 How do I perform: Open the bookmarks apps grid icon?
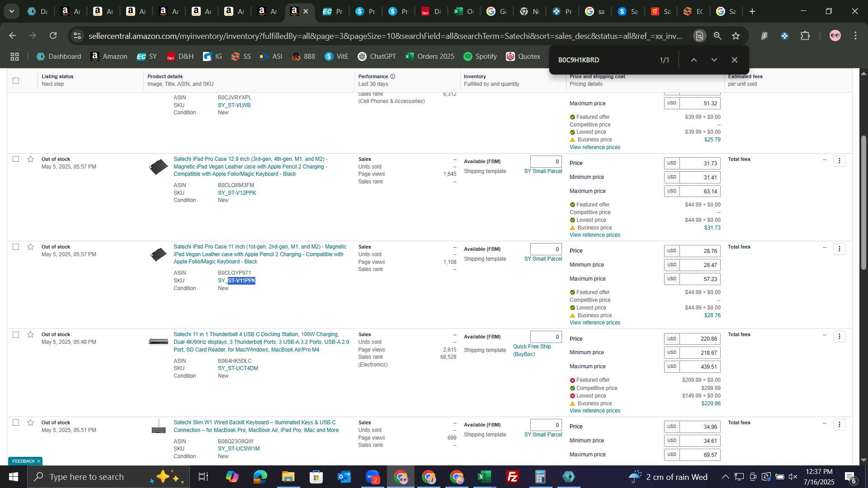pos(14,56)
